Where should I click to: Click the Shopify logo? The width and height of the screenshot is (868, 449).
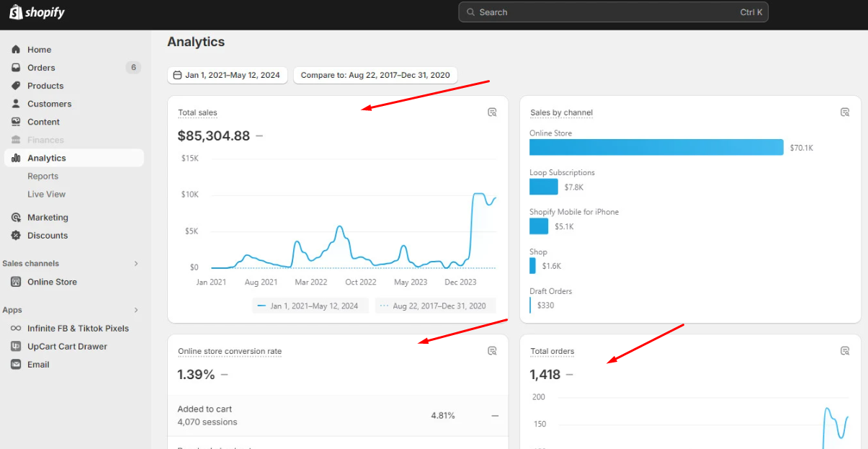coord(37,12)
